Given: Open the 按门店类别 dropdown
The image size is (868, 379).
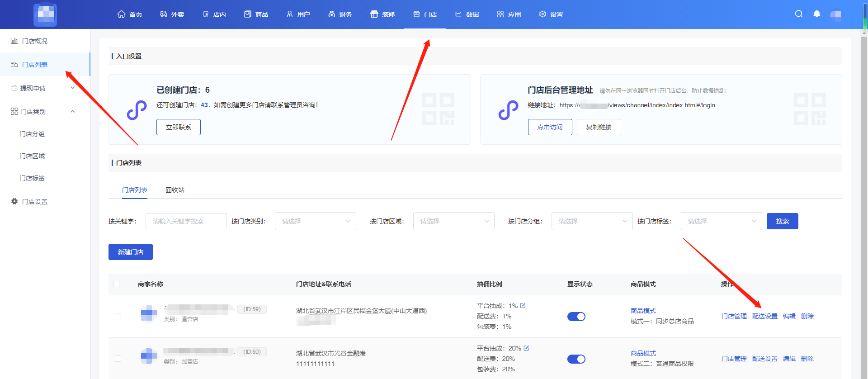Looking at the screenshot, I should click(x=315, y=221).
